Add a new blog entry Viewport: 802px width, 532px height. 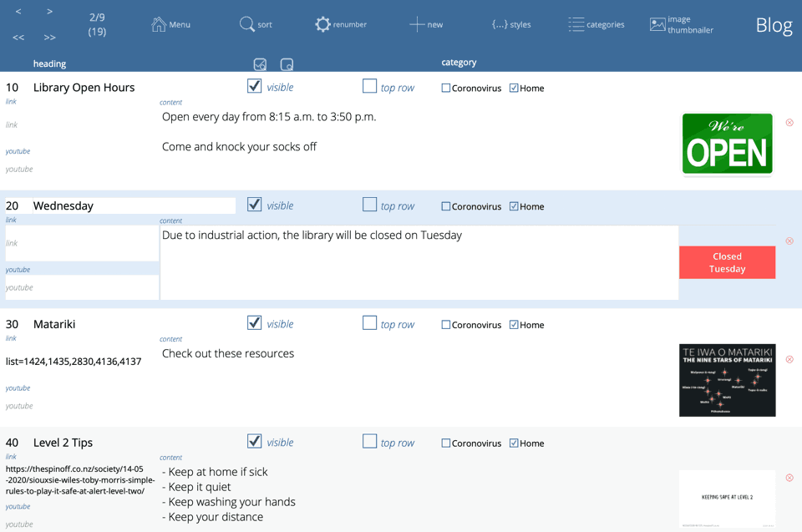coord(417,24)
